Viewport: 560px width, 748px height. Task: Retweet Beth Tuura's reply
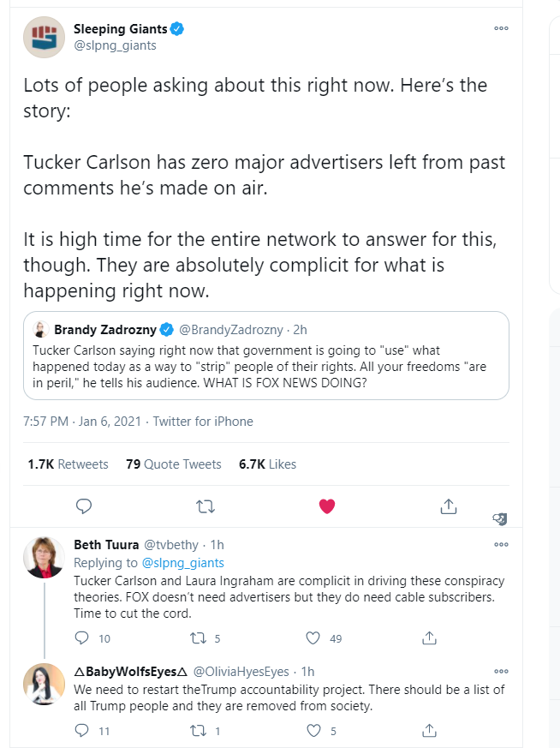coord(198,637)
